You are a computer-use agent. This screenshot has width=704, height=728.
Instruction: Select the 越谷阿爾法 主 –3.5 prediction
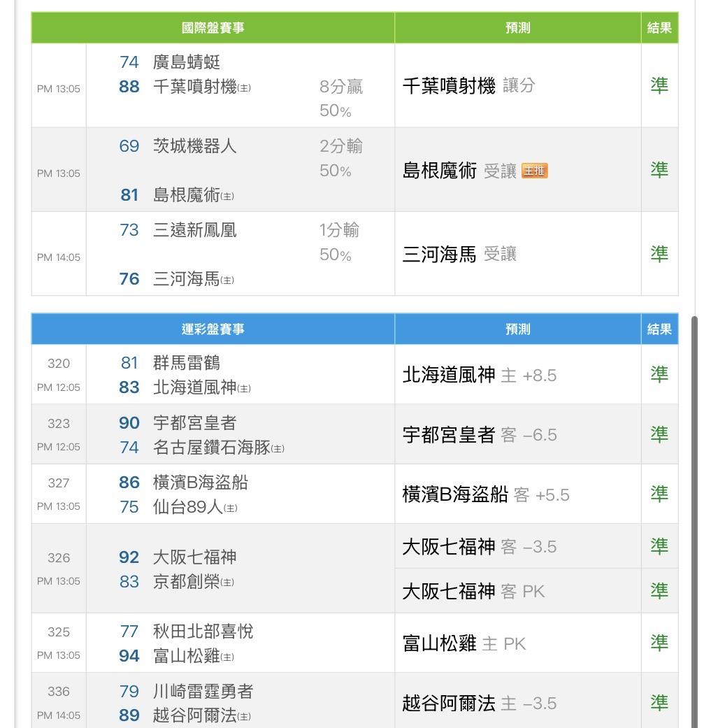[x=480, y=703]
